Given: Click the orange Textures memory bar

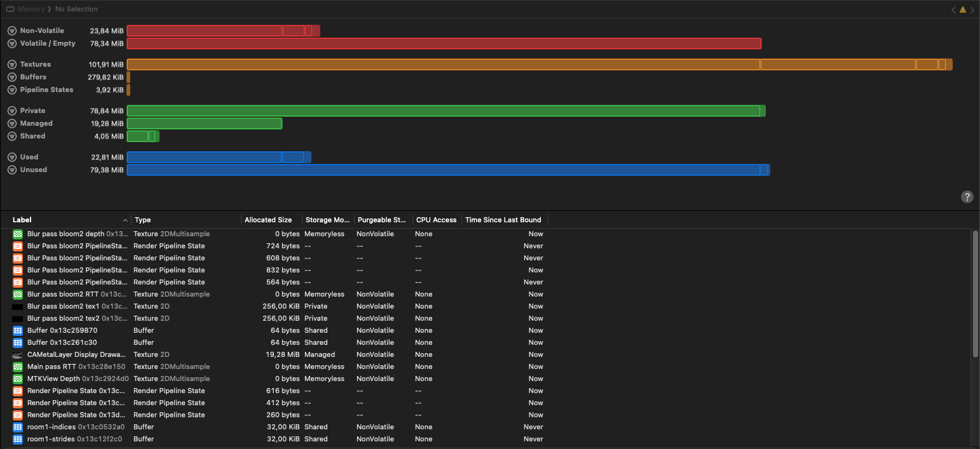Looking at the screenshot, I should [x=445, y=64].
